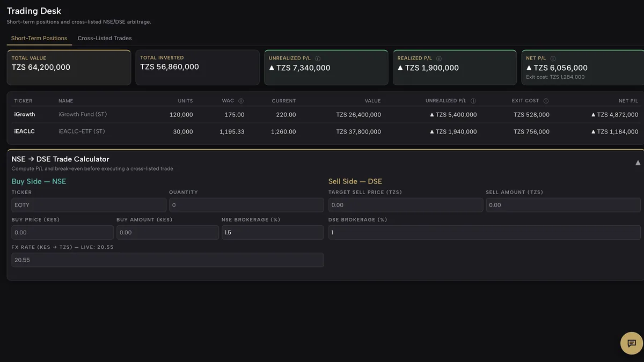Click iEACLC WAC value 1,195.33

[x=232, y=131]
